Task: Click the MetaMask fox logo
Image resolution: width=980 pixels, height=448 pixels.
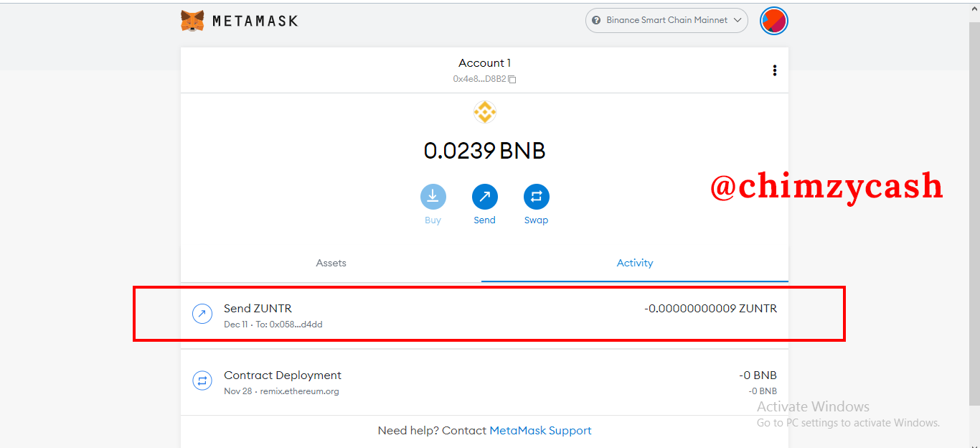Action: 192,21
